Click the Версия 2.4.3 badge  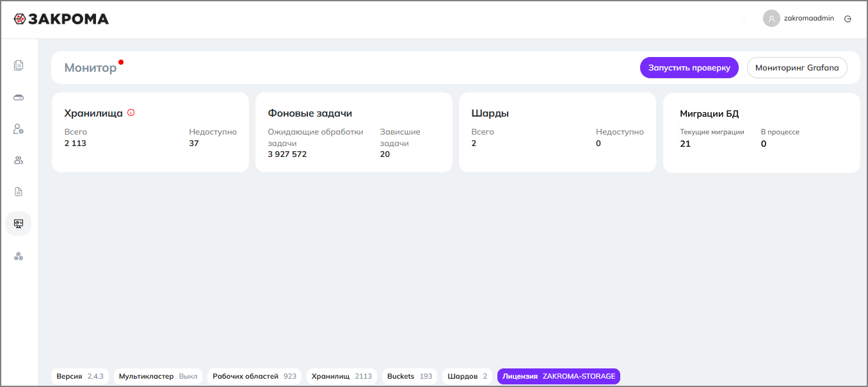tap(80, 376)
